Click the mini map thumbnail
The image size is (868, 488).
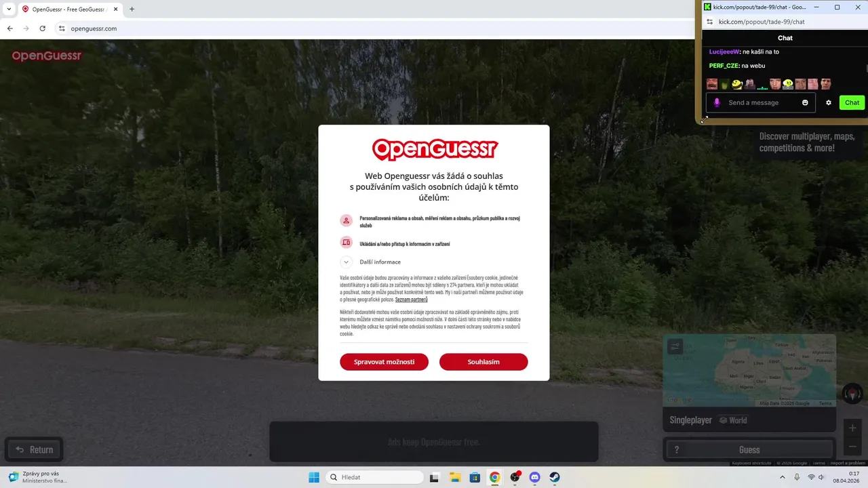point(749,371)
